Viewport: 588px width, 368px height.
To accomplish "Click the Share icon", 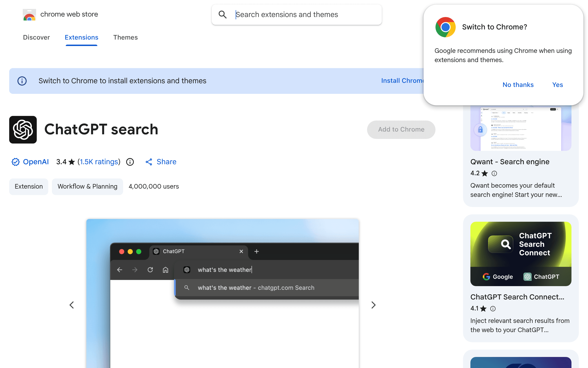I will [149, 162].
